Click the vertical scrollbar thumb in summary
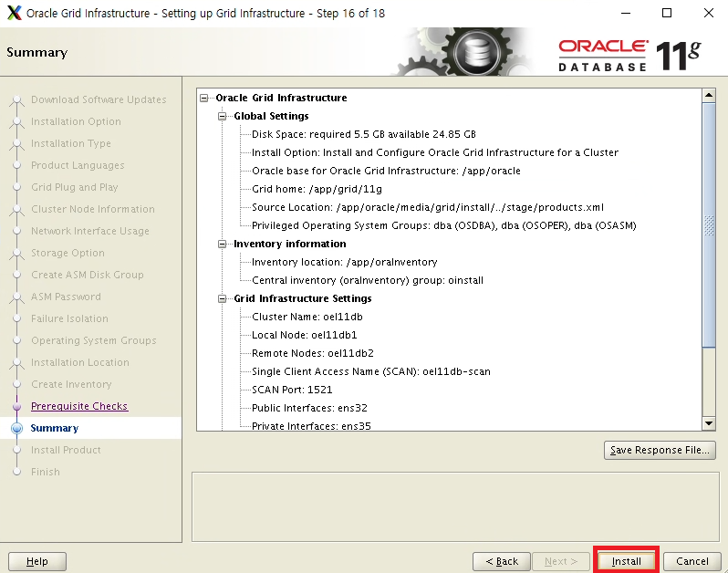 [709, 225]
